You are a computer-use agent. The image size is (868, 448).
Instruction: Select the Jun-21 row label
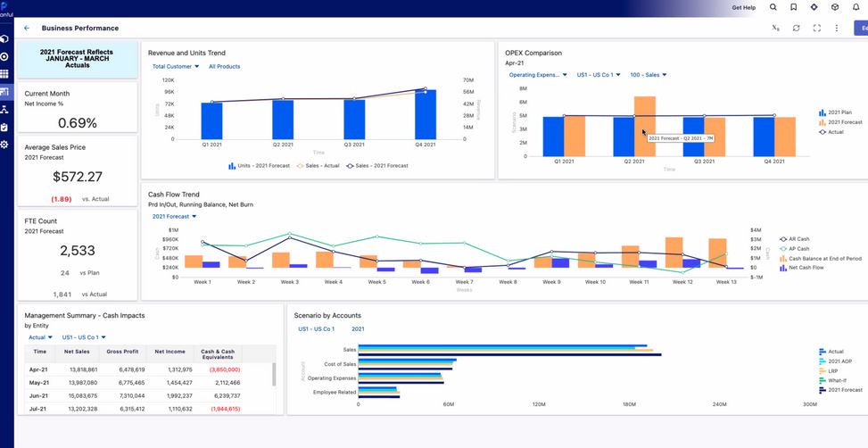39,396
